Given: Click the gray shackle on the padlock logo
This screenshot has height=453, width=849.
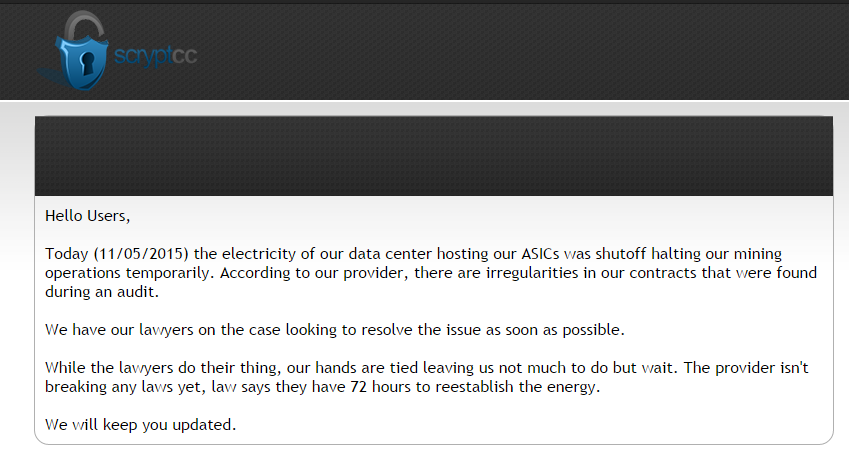Looking at the screenshot, I should click(83, 25).
